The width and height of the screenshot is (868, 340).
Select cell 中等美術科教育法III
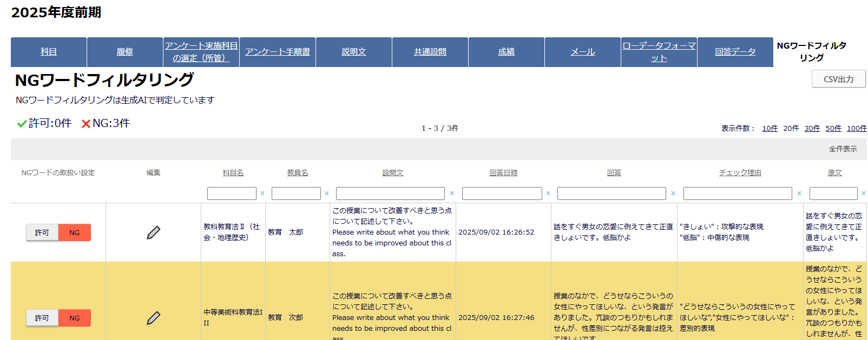point(233,317)
